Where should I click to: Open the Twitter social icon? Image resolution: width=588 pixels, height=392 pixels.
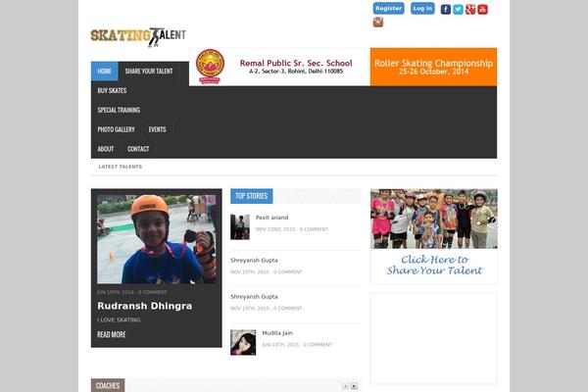[x=458, y=10]
